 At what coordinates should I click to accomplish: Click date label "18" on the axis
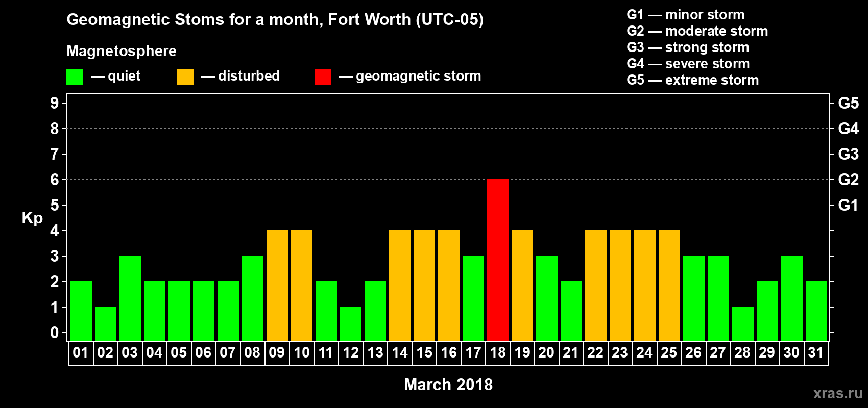click(x=497, y=352)
